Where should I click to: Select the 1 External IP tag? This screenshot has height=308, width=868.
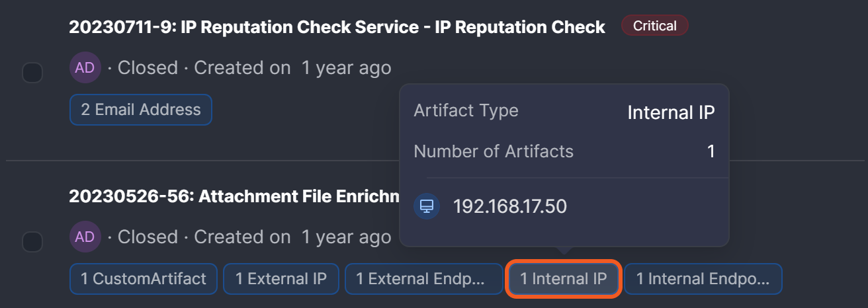(281, 279)
